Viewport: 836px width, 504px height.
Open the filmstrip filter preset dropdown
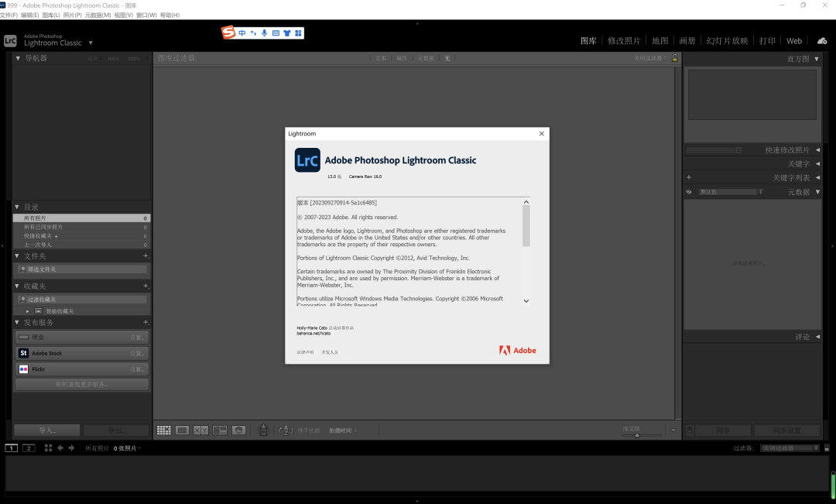790,448
